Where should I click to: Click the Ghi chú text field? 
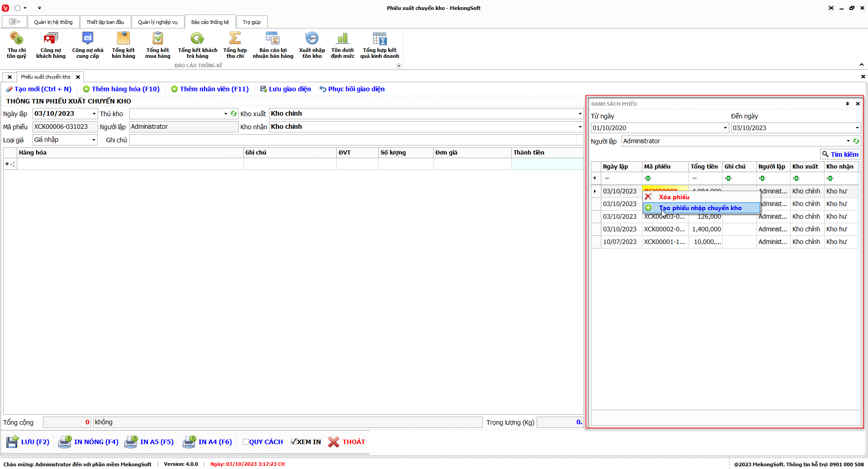[353, 140]
